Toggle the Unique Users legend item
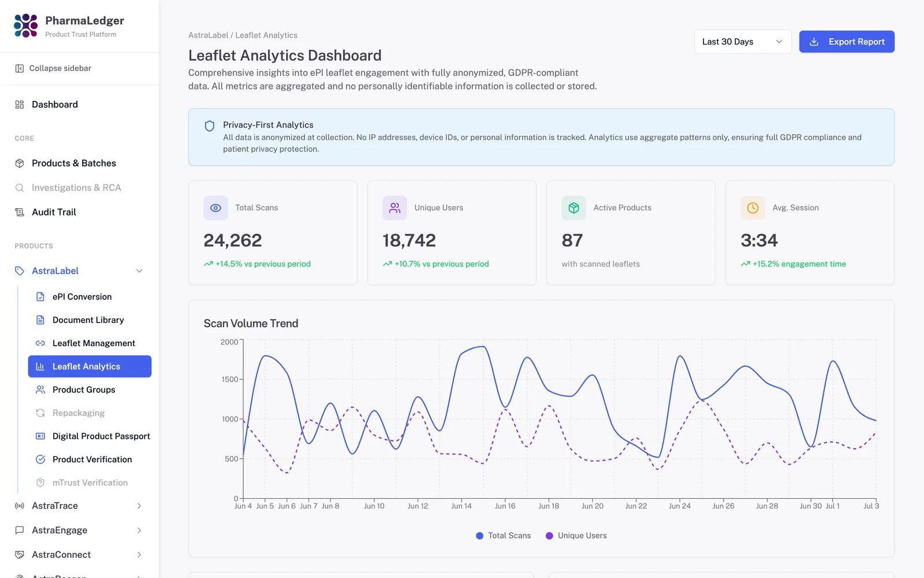 (x=576, y=536)
